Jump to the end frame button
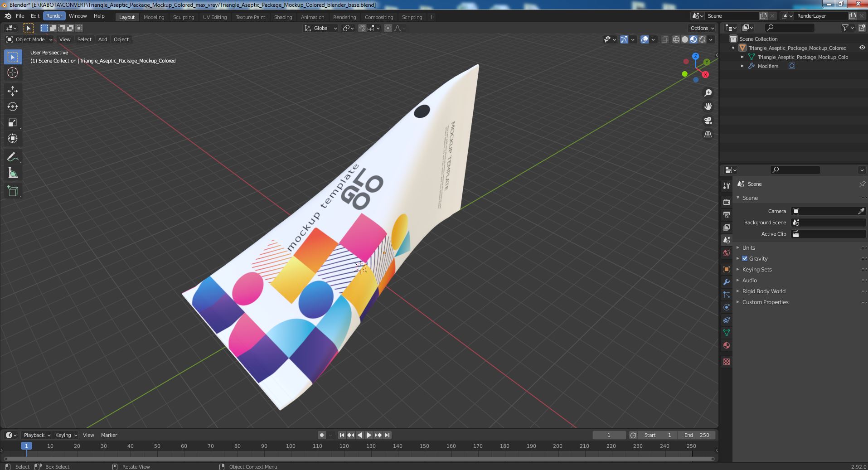 point(387,435)
